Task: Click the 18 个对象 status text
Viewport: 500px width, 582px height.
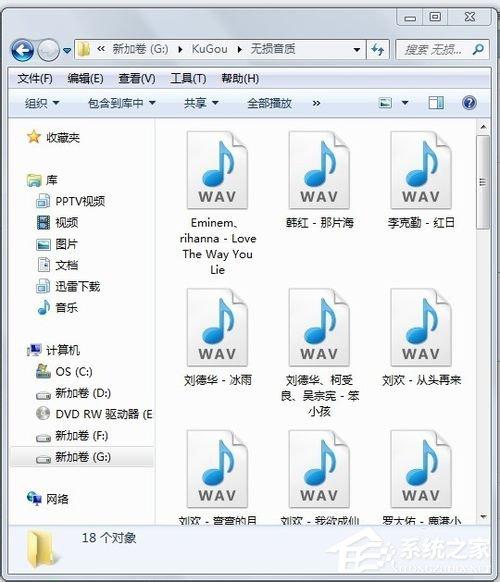Action: click(109, 538)
